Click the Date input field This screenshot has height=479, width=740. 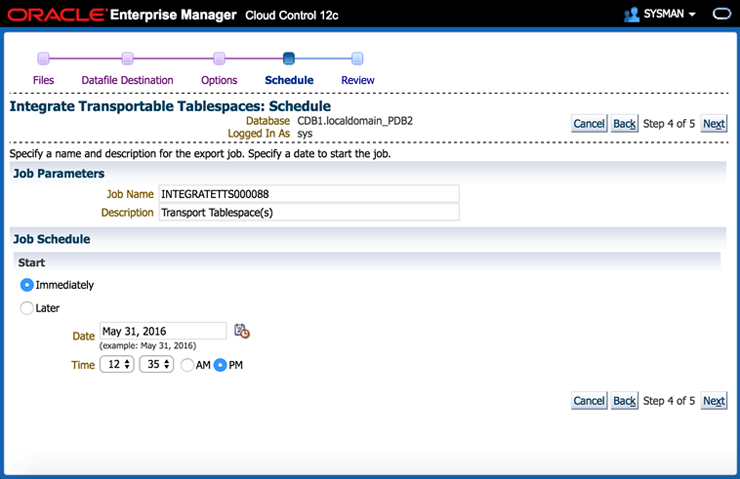tap(163, 331)
